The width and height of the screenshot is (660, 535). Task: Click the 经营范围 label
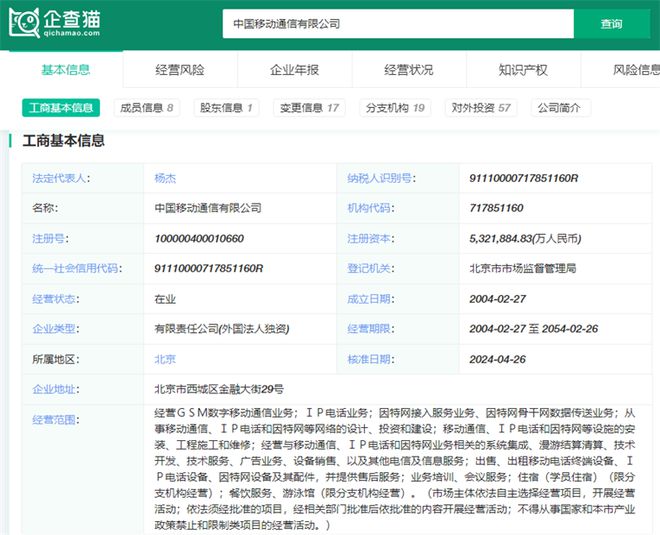[x=56, y=419]
